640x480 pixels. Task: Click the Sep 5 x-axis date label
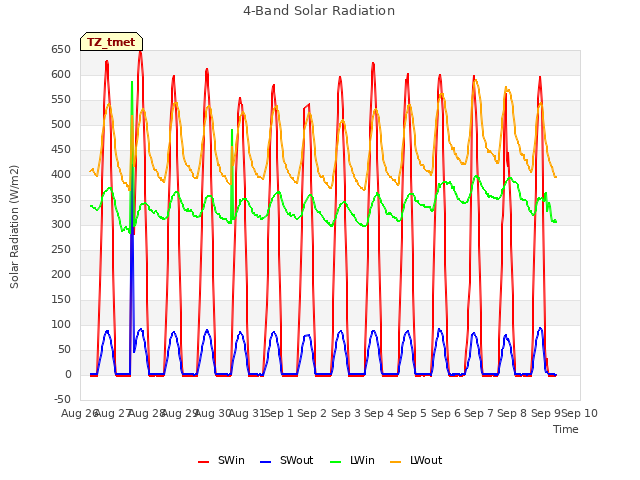coord(412,413)
